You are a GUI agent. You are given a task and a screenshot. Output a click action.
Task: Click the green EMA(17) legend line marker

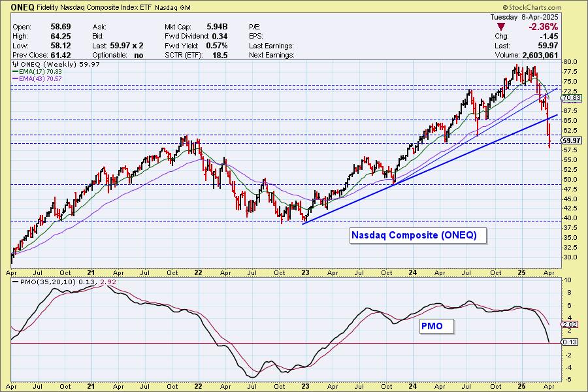16,72
